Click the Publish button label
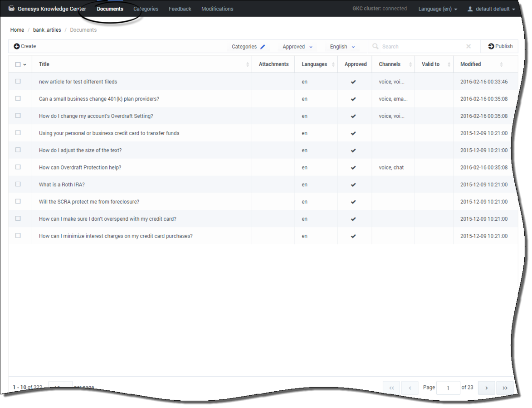Screen dimensions: 532x408 point(504,46)
